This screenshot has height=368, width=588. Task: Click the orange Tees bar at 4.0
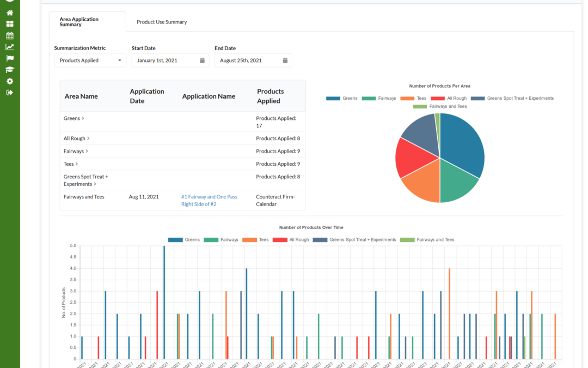449,313
